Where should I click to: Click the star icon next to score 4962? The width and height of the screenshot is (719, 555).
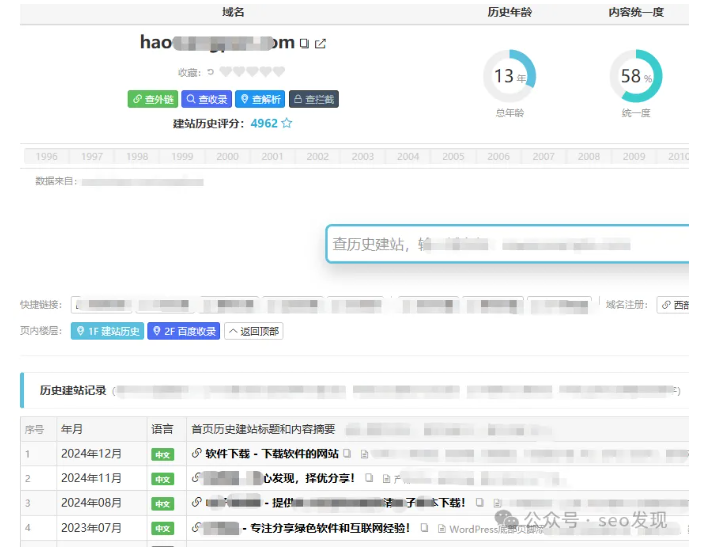[287, 123]
